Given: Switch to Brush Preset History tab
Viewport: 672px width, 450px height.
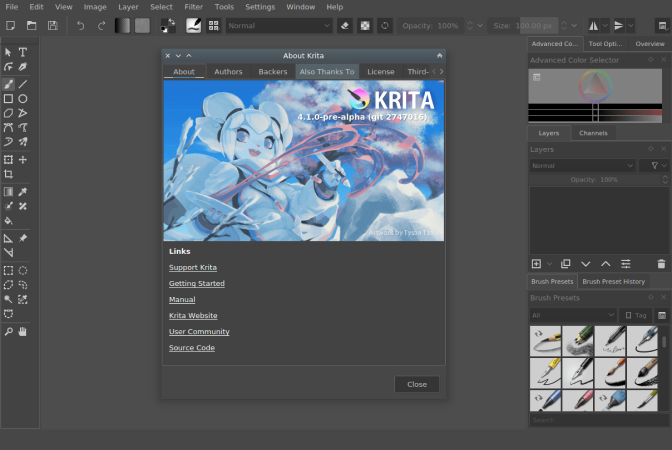Looking at the screenshot, I should (613, 282).
